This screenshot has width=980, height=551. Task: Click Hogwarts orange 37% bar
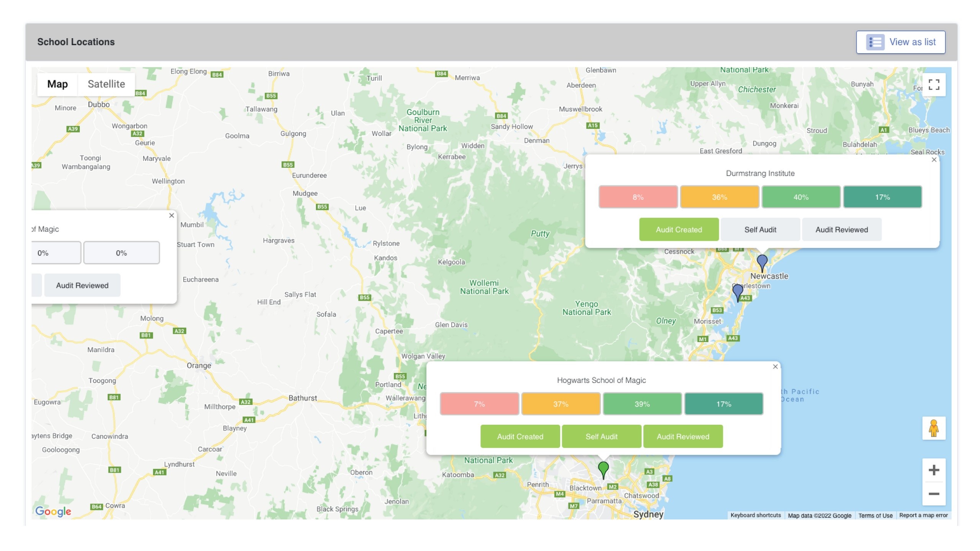coord(560,404)
